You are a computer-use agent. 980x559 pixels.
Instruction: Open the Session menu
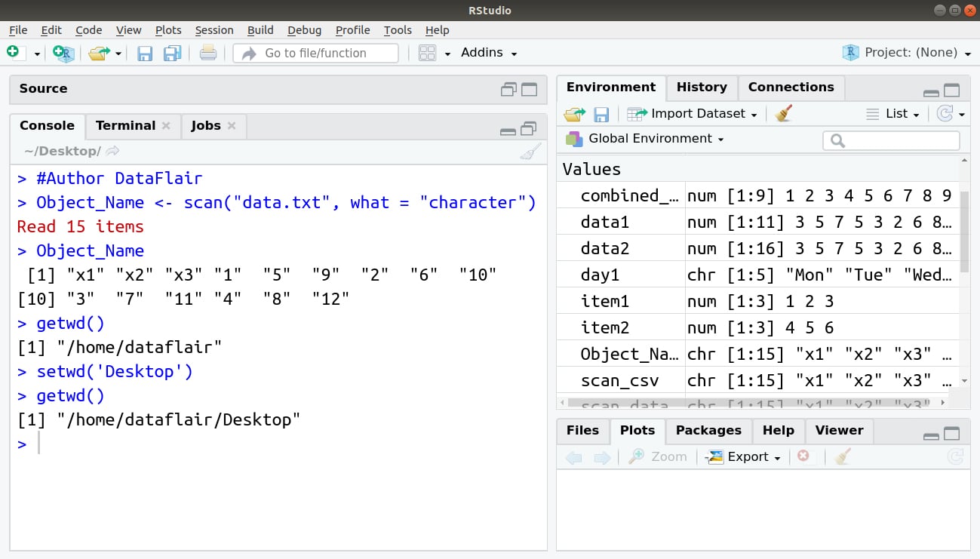point(214,30)
